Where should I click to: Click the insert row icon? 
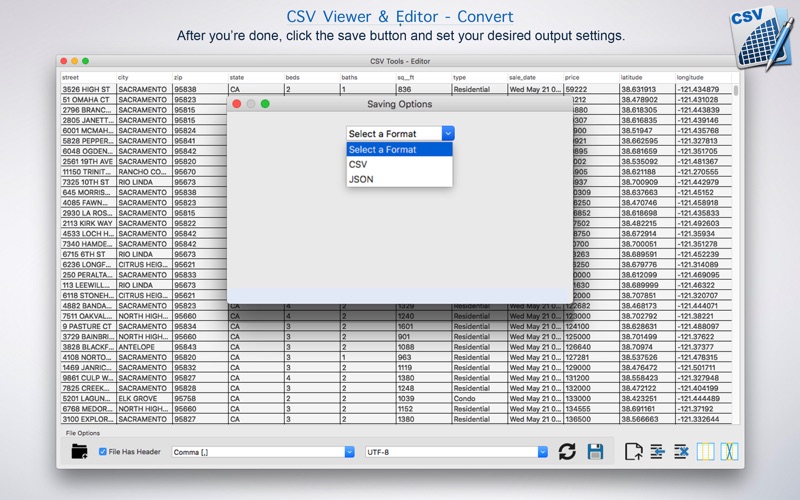click(657, 452)
